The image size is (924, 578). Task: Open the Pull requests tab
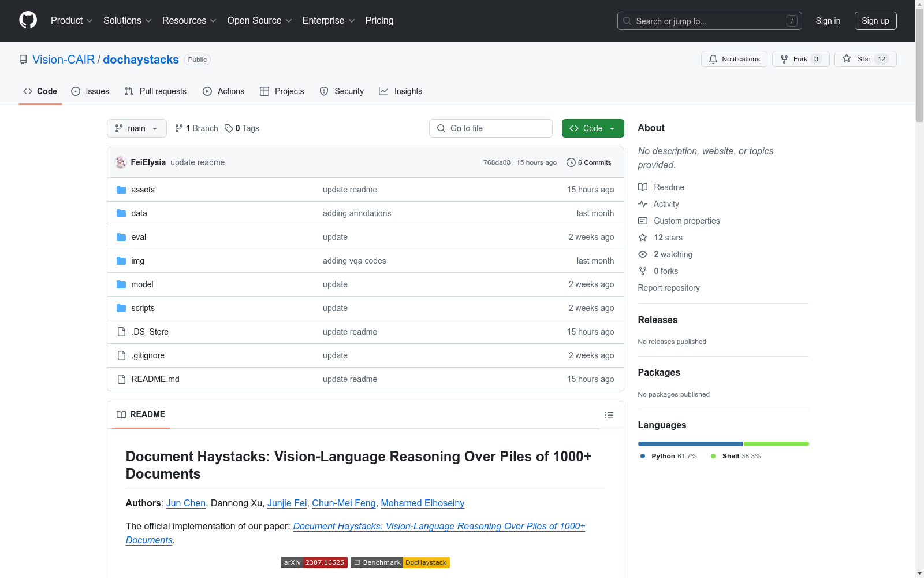coord(155,91)
